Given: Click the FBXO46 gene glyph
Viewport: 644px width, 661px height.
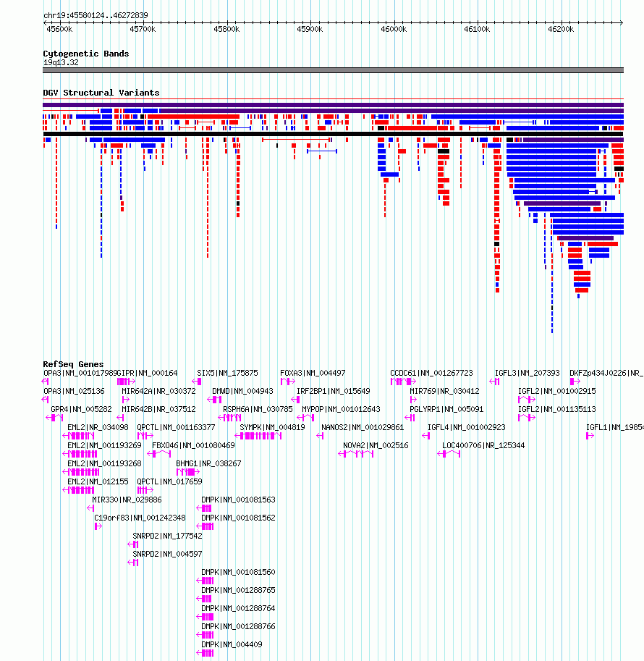Looking at the screenshot, I should click(159, 454).
